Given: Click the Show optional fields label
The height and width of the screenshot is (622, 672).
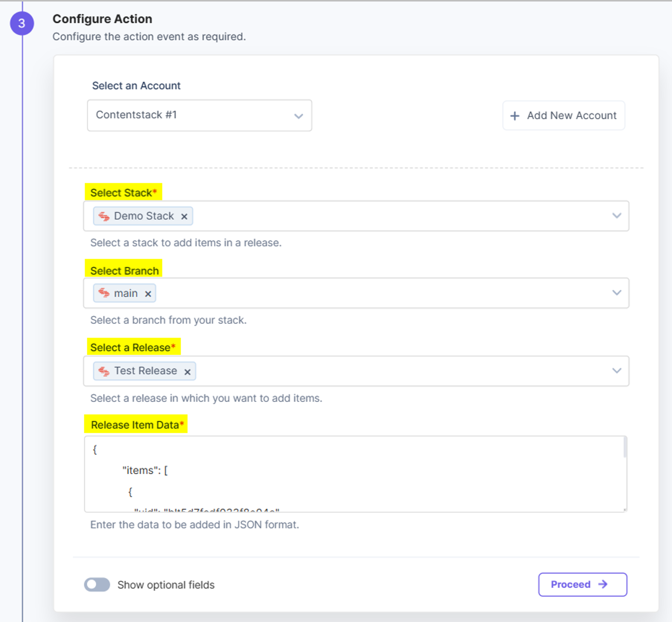Looking at the screenshot, I should 166,585.
